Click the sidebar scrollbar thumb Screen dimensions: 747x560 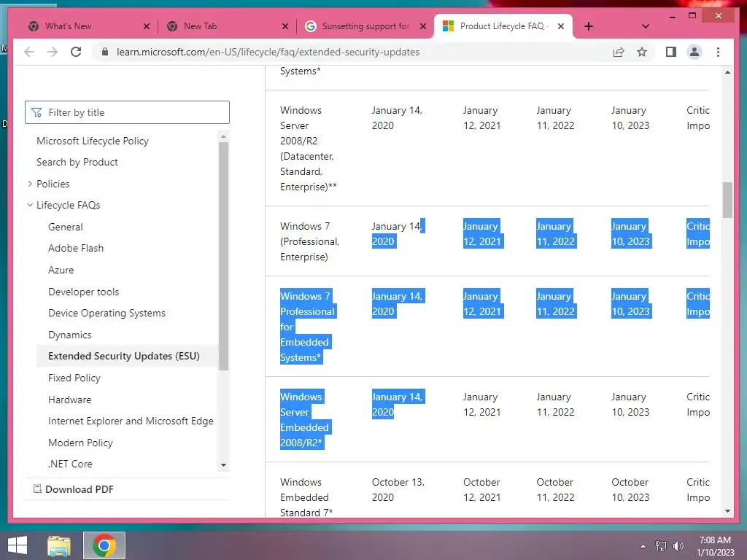click(223, 256)
